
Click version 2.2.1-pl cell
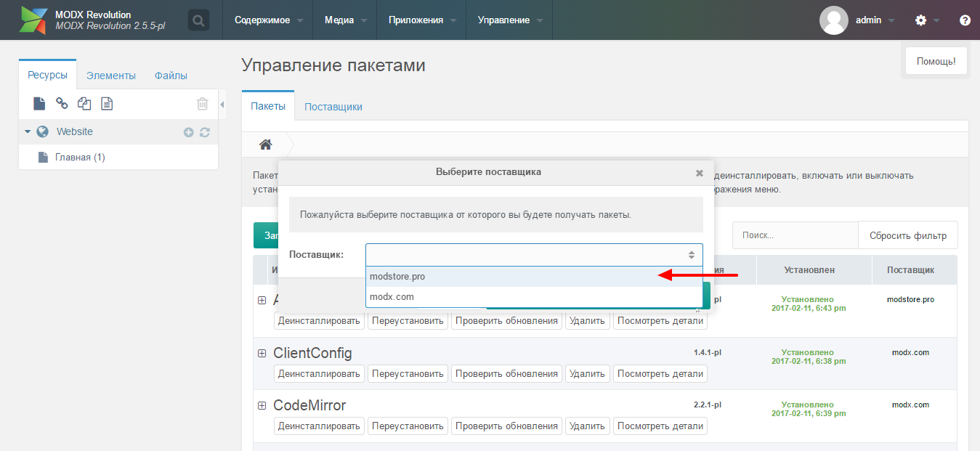[x=708, y=404]
